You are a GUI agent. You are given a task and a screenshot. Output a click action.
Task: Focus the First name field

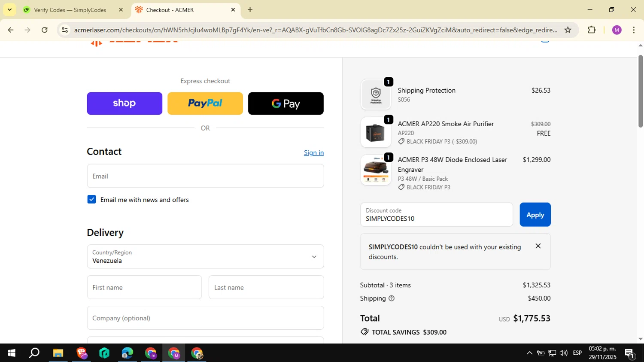pyautogui.click(x=144, y=287)
